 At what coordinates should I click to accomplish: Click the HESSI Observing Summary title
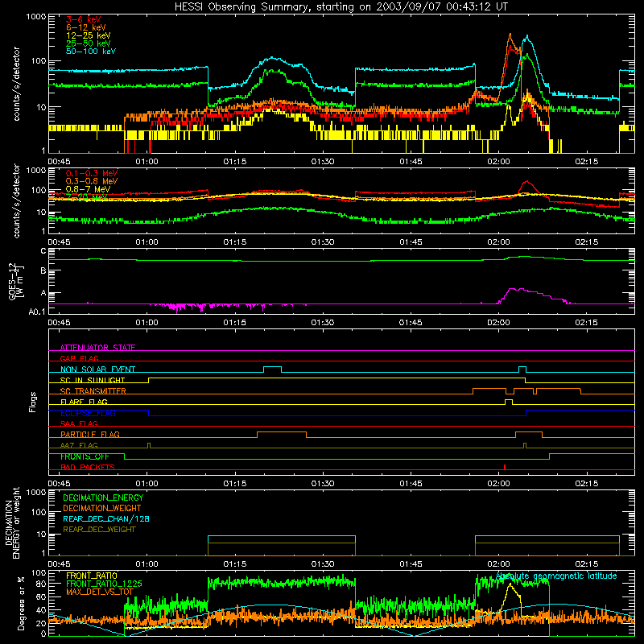pos(341,7)
